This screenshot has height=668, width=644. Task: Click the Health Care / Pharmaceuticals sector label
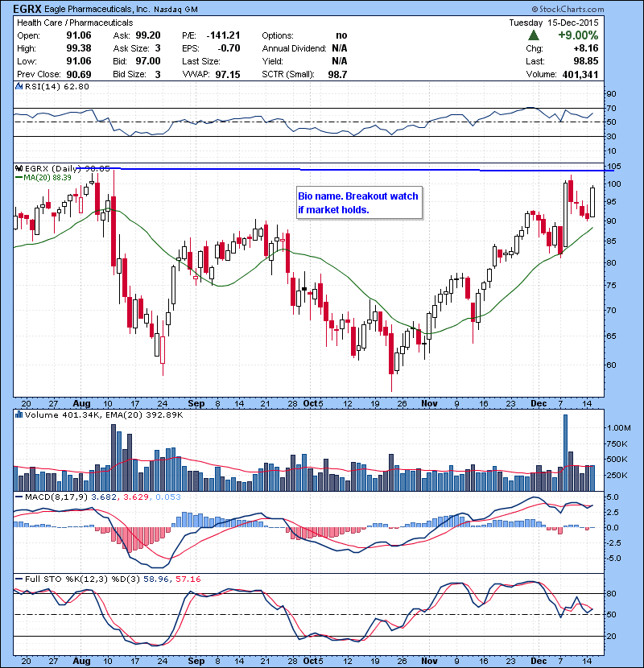75,23
